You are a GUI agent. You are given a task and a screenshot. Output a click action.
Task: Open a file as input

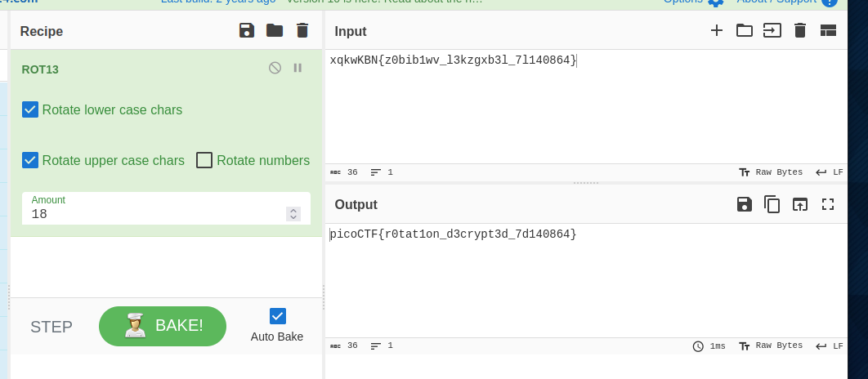click(772, 31)
